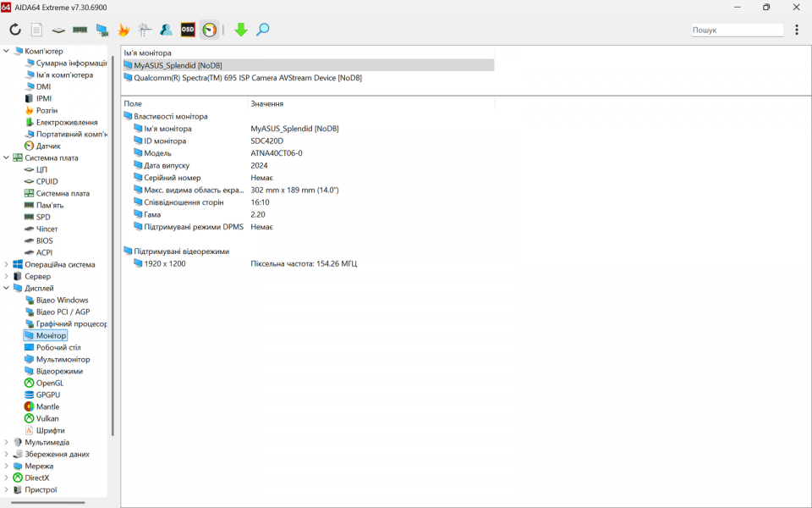Type in the Пошук search field

(x=737, y=30)
